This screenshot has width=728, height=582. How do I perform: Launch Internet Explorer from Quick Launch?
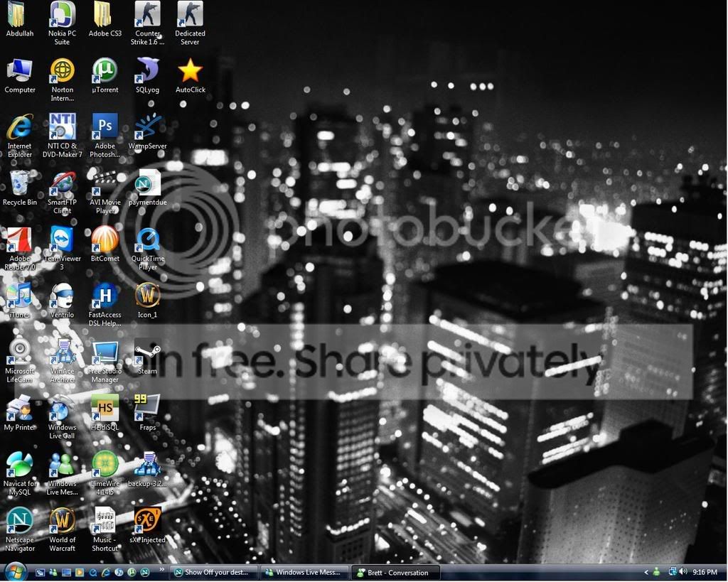pyautogui.click(x=106, y=572)
